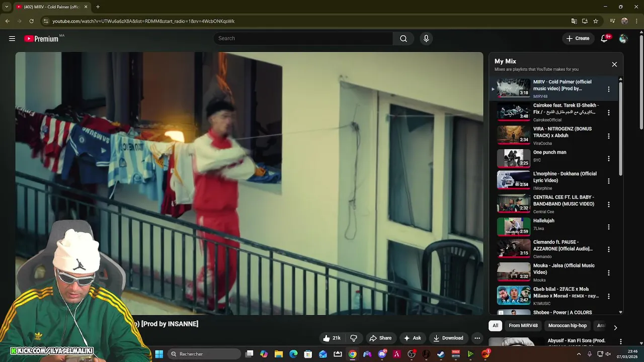Open options for L'morphine - Dokhana item

coord(608,181)
